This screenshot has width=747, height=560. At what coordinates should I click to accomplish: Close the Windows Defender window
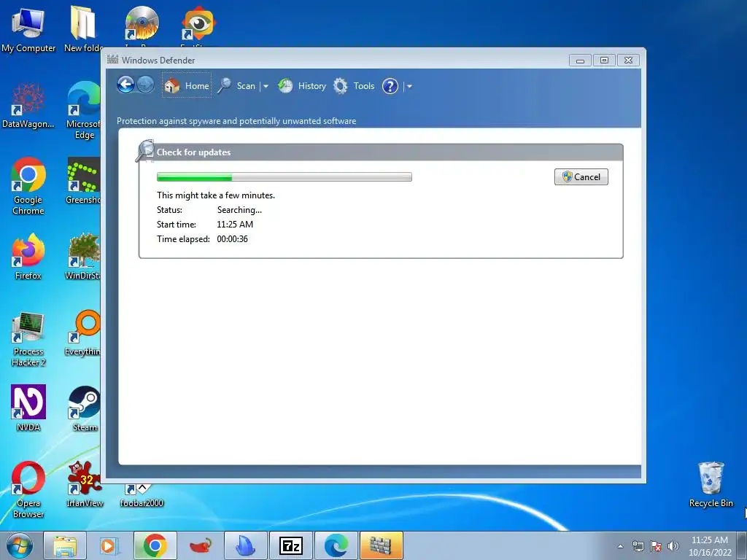628,61
